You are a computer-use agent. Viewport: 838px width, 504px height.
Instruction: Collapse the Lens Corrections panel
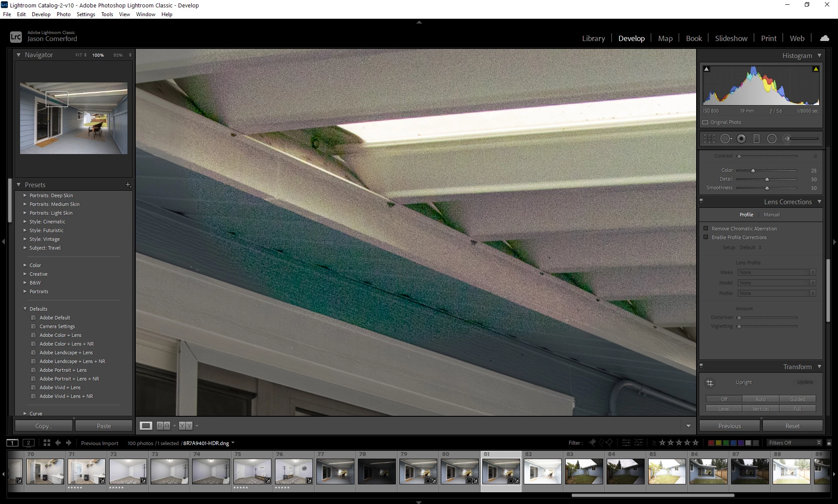pyautogui.click(x=819, y=202)
